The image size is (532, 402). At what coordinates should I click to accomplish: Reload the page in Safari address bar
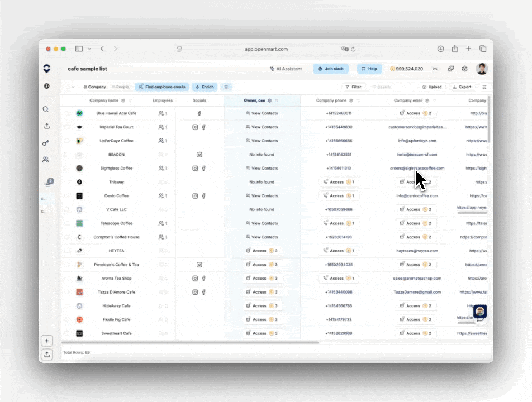[x=353, y=49]
